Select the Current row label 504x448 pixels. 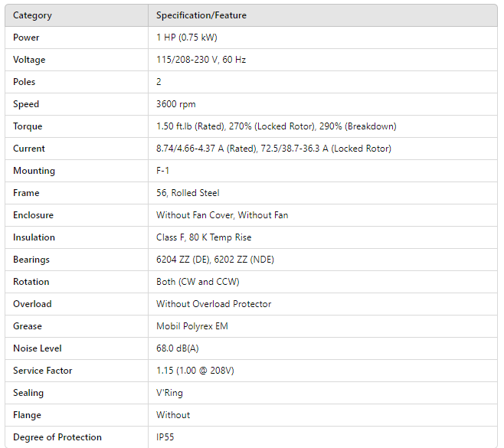29,149
